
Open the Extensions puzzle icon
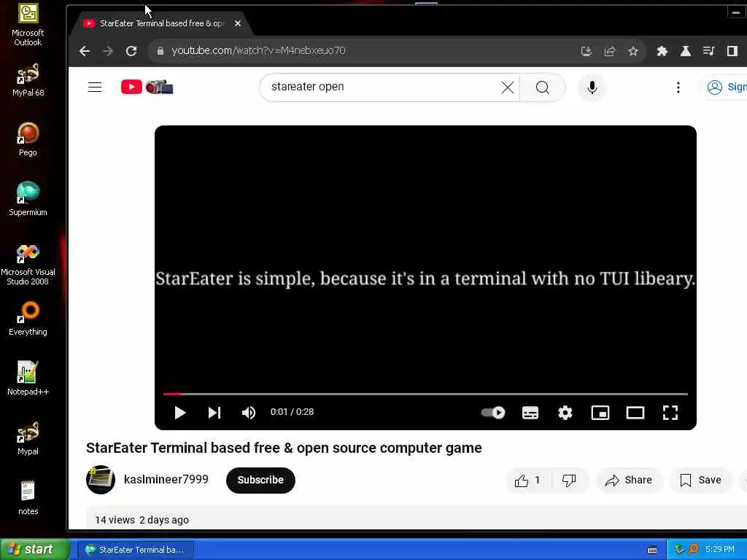pos(662,51)
